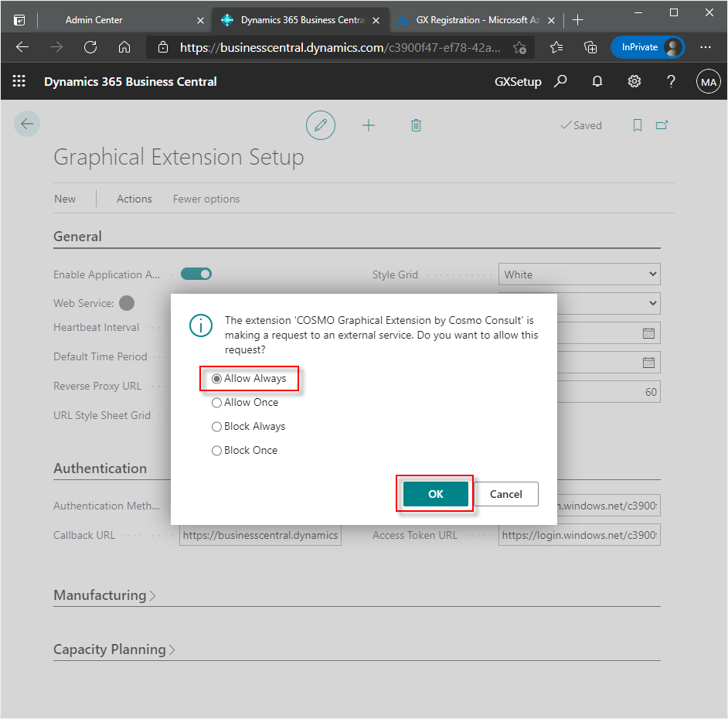Viewport: 728px width, 719px height.
Task: Click the plus icon to create new record
Action: pos(369,125)
